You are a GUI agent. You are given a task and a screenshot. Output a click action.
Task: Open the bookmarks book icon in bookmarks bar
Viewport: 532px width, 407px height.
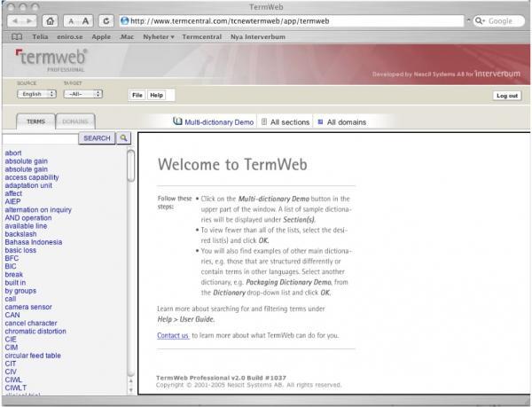(x=17, y=36)
